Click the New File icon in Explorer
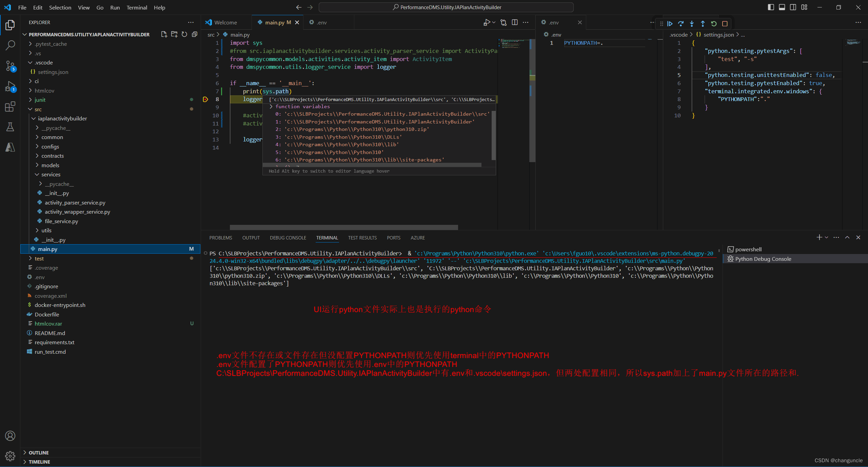868x467 pixels. 164,34
